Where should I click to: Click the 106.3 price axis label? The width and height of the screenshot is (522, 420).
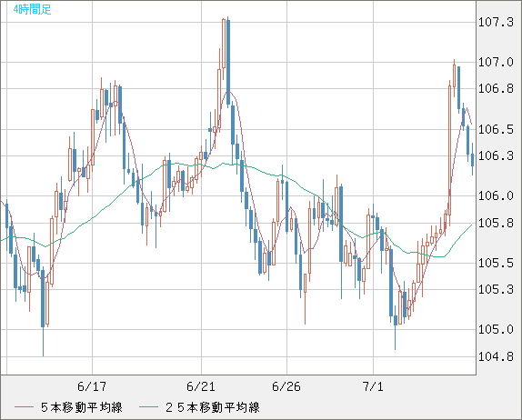tap(496, 155)
